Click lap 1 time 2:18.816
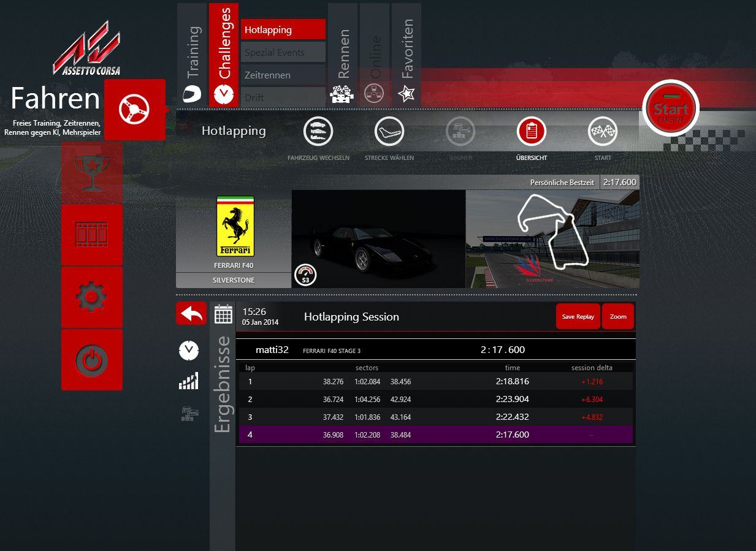The image size is (756, 551). tap(513, 381)
